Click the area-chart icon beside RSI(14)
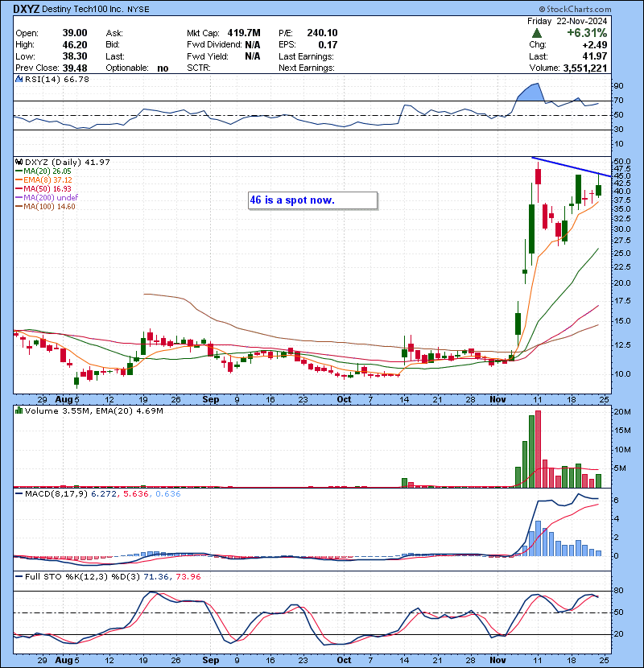 click(19, 79)
